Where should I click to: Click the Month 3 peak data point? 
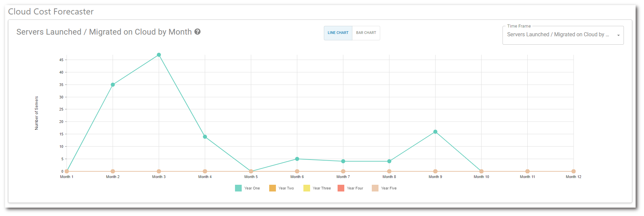159,55
